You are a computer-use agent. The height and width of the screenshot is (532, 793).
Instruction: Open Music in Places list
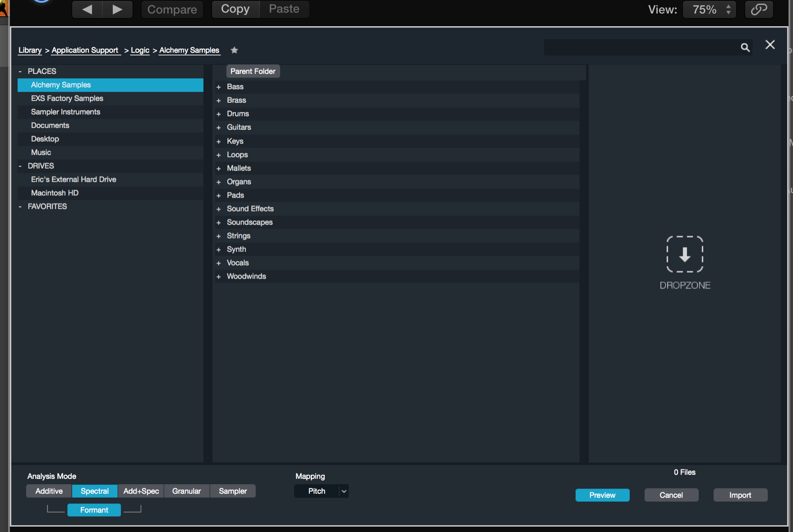pyautogui.click(x=111, y=152)
